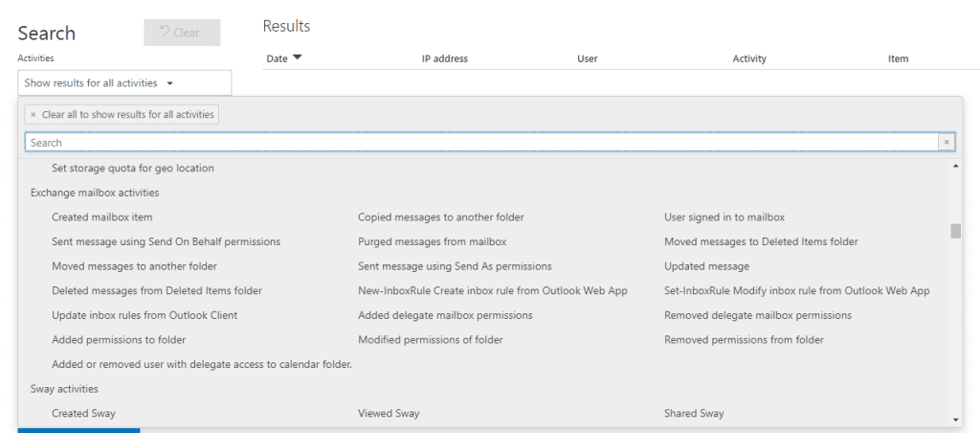Viewport: 980px width, 433px height.
Task: Select 'Purged messages from mailbox' activity
Action: [x=432, y=241]
